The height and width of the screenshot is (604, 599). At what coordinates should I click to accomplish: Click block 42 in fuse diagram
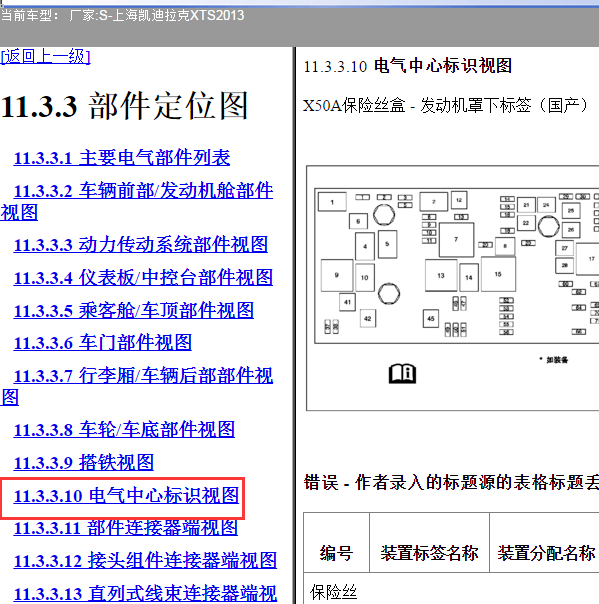coord(367,319)
